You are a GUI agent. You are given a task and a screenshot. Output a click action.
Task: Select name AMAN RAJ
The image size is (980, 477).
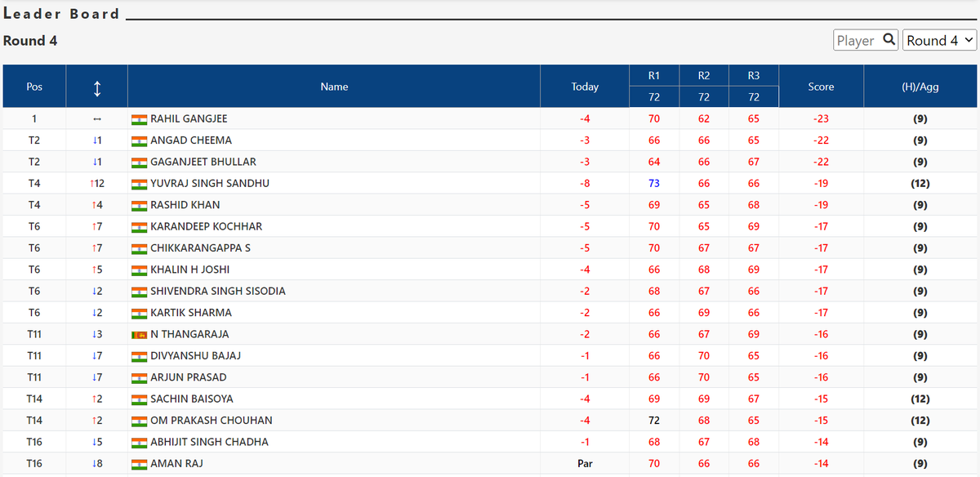pos(177,464)
